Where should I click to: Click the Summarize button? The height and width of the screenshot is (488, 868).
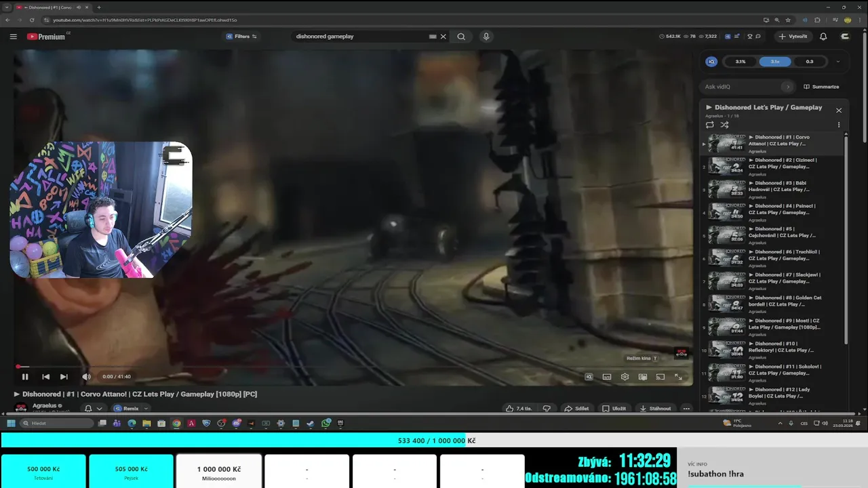click(821, 87)
